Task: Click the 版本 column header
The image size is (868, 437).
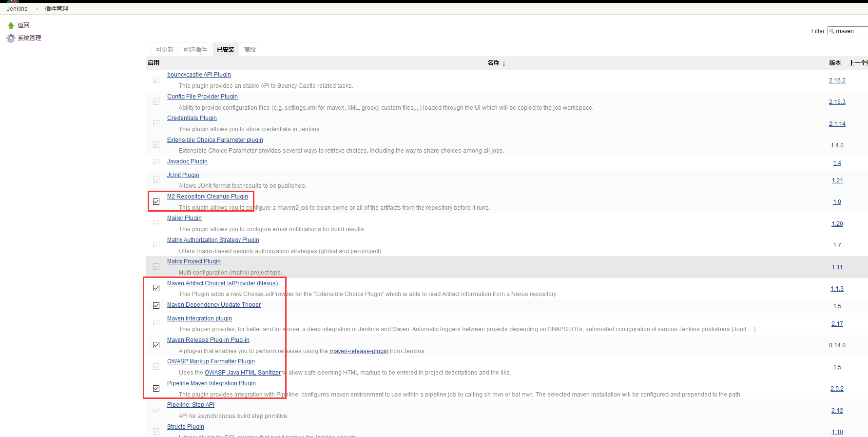Action: [x=835, y=63]
